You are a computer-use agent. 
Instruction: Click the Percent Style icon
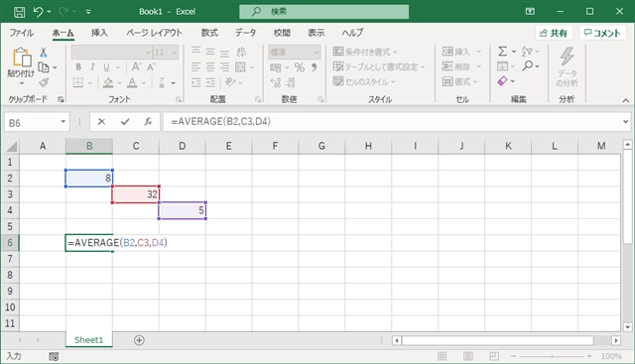point(300,67)
